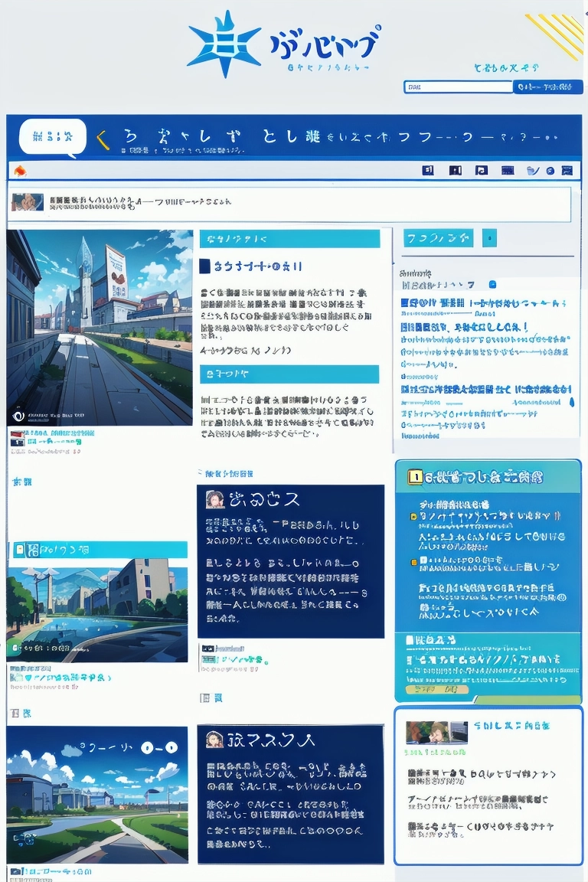Click the small blue square icon beside sidebar subheading
This screenshot has width=588, height=882.
point(492,285)
